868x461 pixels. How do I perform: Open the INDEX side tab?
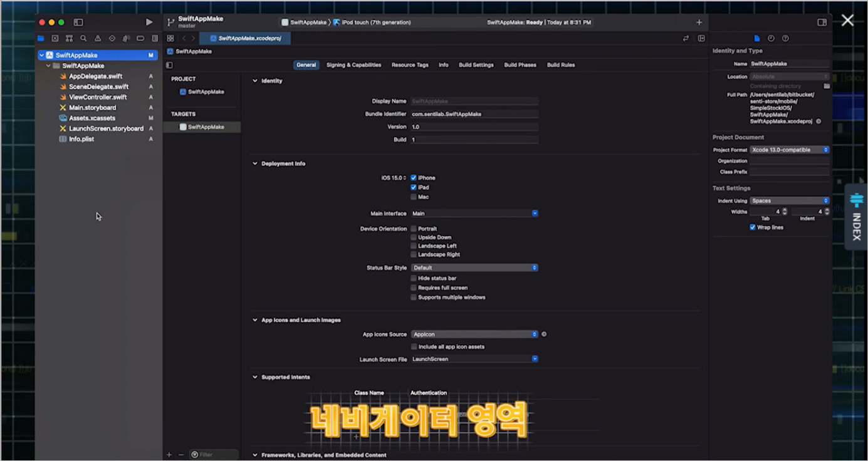tap(856, 217)
